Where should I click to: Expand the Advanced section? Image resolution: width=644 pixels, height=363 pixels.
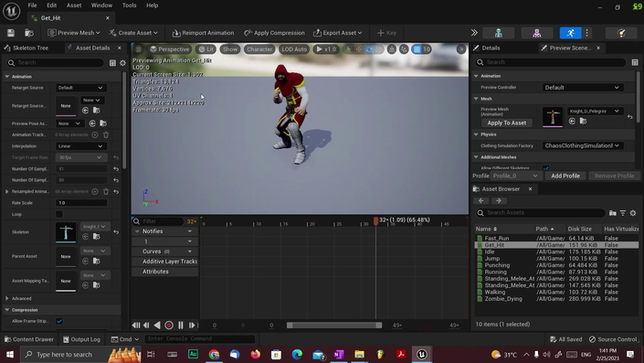[x=7, y=298]
